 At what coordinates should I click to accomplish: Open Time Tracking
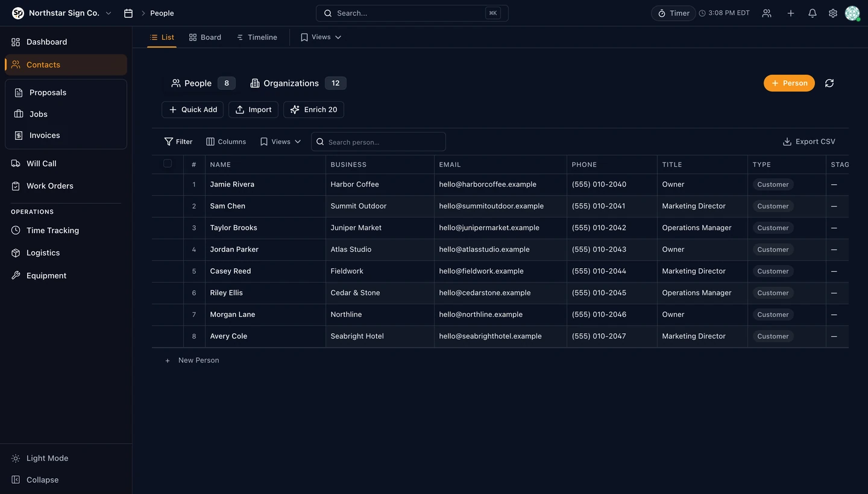tap(66, 230)
